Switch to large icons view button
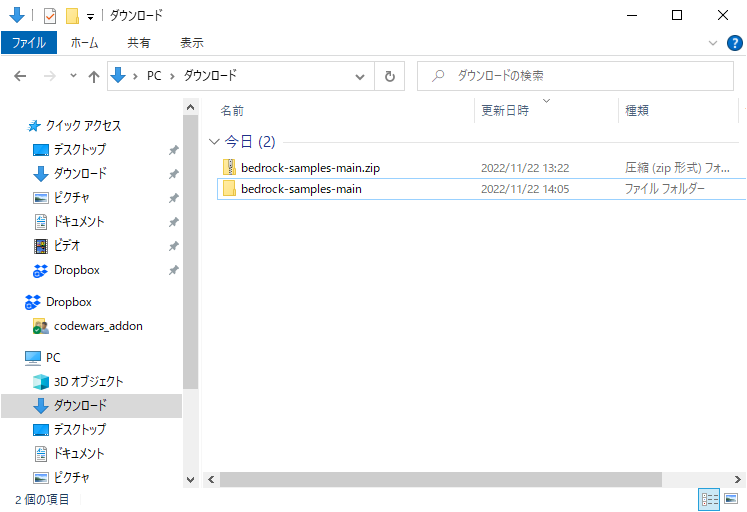 pos(731,499)
